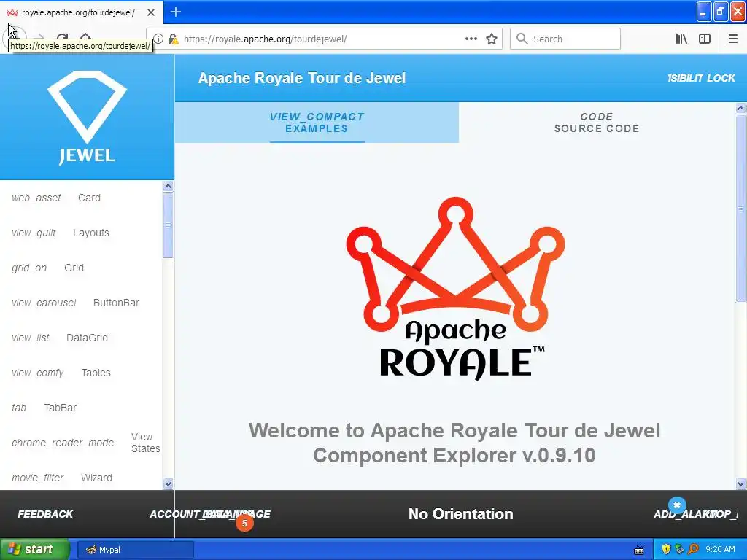Click the browser Reload button
This screenshot has height=560, width=747.
coord(63,36)
